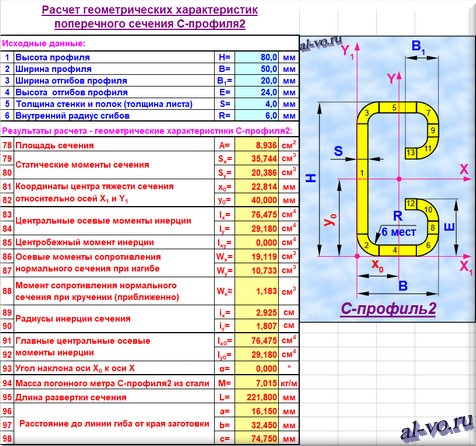This screenshot has width=476, height=446.
Task: Click the label 'Радиусы инерции сечения'
Action: click(x=73, y=319)
